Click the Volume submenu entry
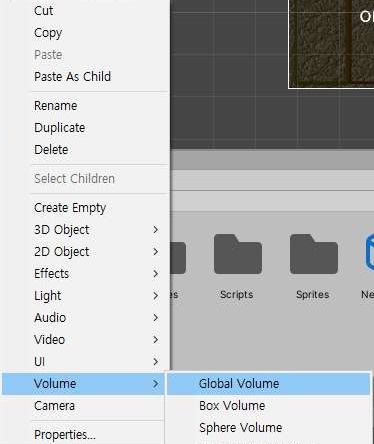The image size is (374, 444). click(83, 384)
